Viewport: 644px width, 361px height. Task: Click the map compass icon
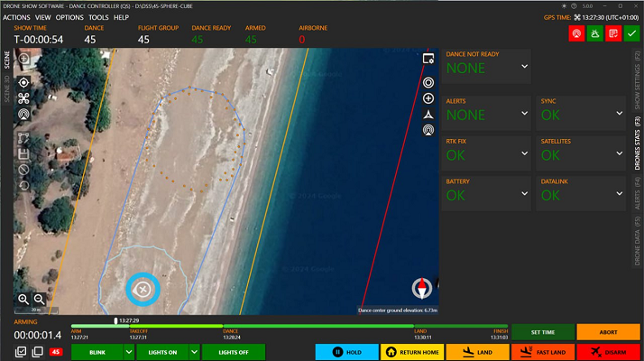(420, 288)
